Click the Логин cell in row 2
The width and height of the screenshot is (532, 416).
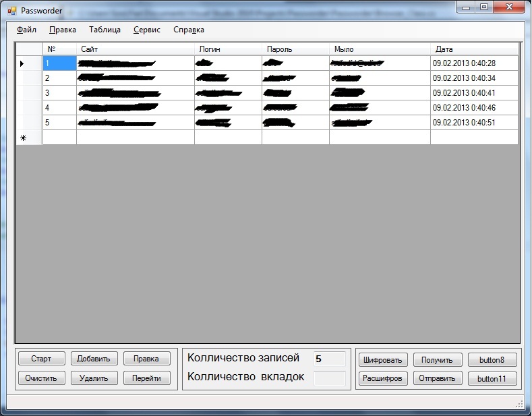click(x=228, y=78)
